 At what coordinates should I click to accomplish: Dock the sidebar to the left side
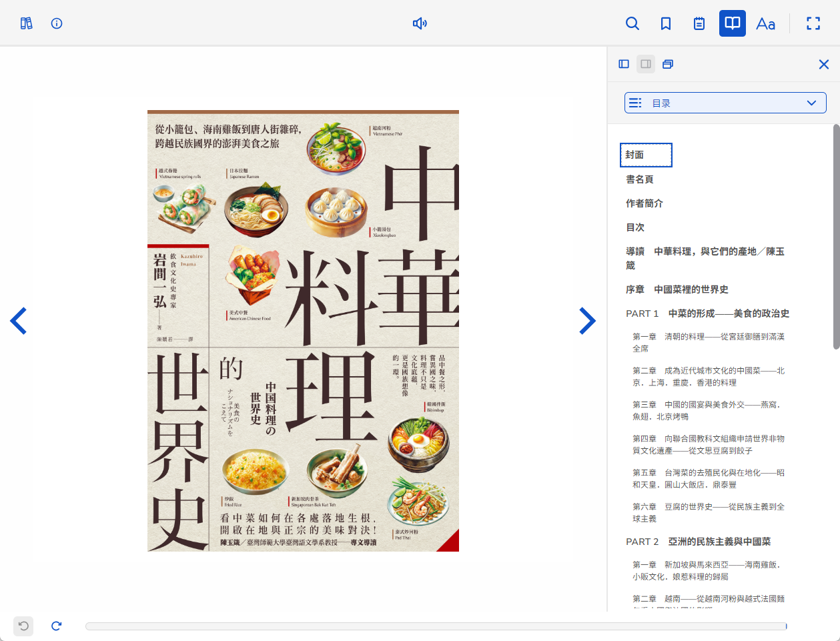click(x=623, y=64)
